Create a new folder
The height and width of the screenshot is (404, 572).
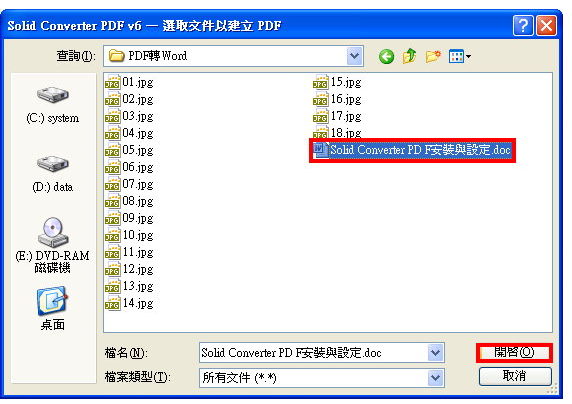click(433, 56)
